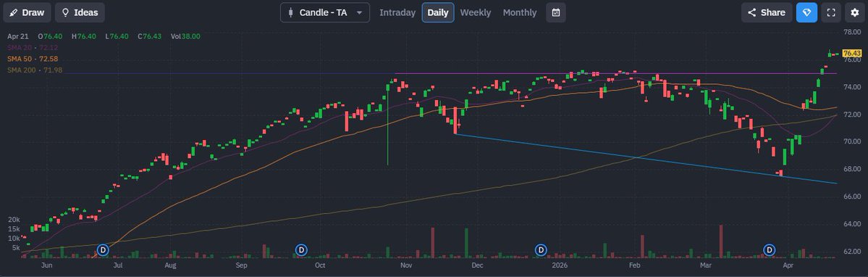The width and height of the screenshot is (868, 277).
Task: Switch to Weekly timeframe
Action: click(x=476, y=12)
